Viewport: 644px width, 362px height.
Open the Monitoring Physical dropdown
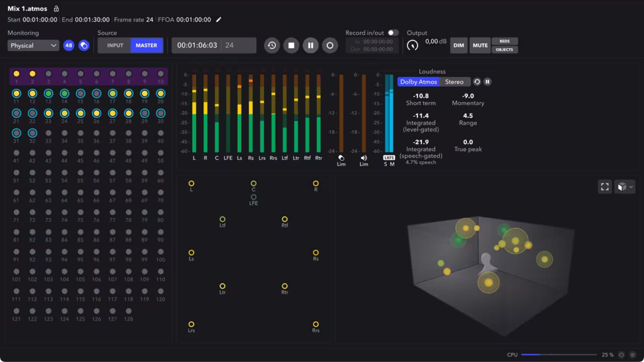point(33,45)
